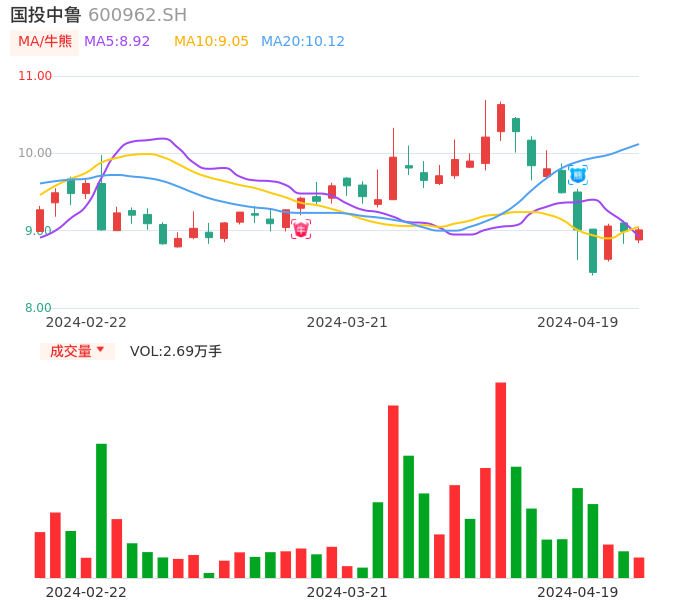Click the VOL:2.69万手 volume readout
The image size is (686, 606).
click(176, 351)
